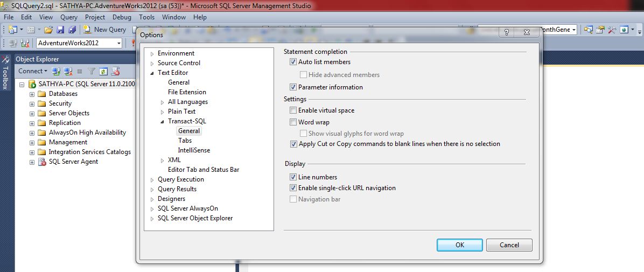Image resolution: width=644 pixels, height=272 pixels.
Task: Click the Object Explorer script error icon
Action: click(115, 72)
